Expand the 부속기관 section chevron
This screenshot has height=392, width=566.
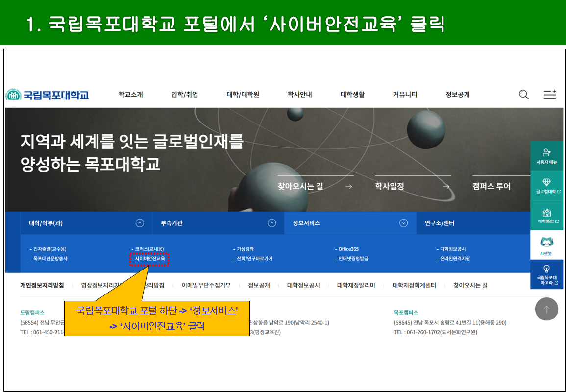272,223
